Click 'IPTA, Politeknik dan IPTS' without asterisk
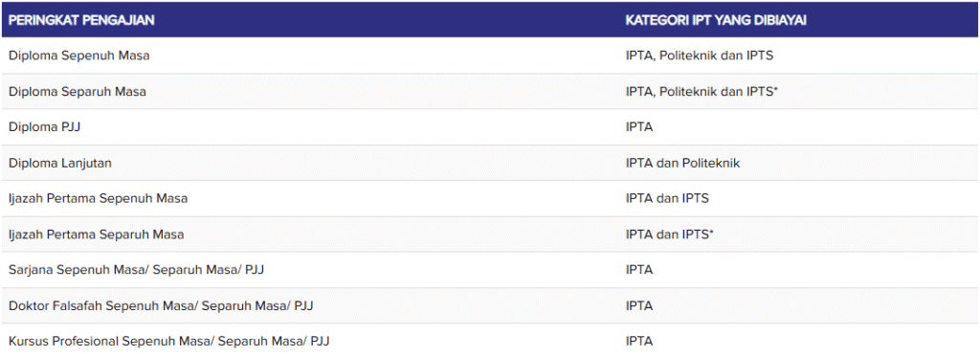Image resolution: width=980 pixels, height=358 pixels. click(700, 56)
